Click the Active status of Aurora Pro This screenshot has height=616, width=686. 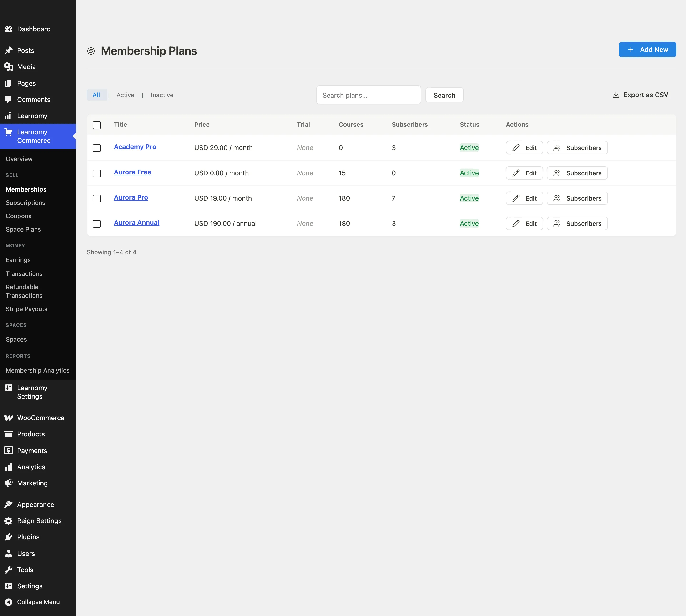[469, 198]
